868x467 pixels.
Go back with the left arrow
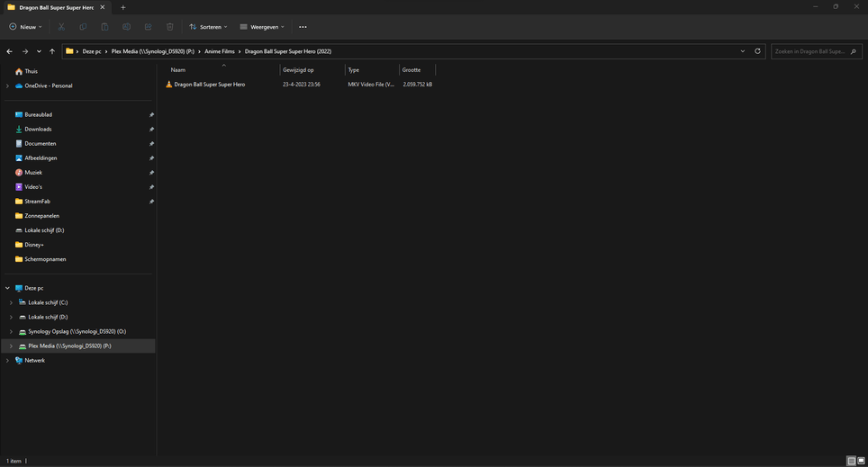click(x=9, y=51)
